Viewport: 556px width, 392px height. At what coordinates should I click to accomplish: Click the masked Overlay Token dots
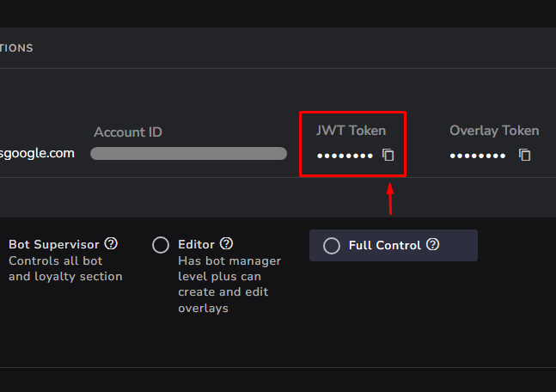(x=477, y=156)
